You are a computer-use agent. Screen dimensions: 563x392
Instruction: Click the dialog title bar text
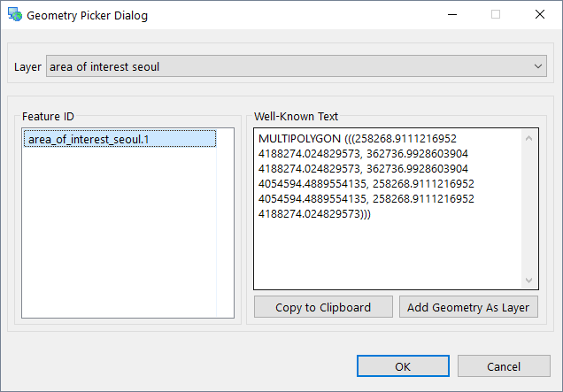click(88, 15)
